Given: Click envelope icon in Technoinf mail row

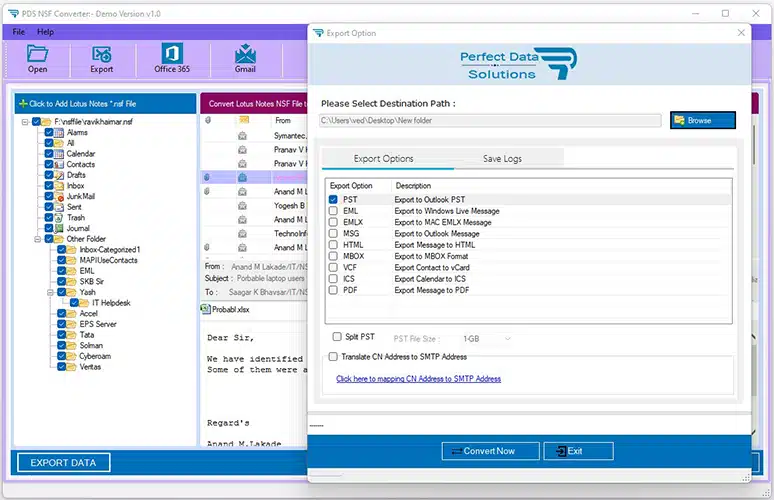Looking at the screenshot, I should click(242, 233).
